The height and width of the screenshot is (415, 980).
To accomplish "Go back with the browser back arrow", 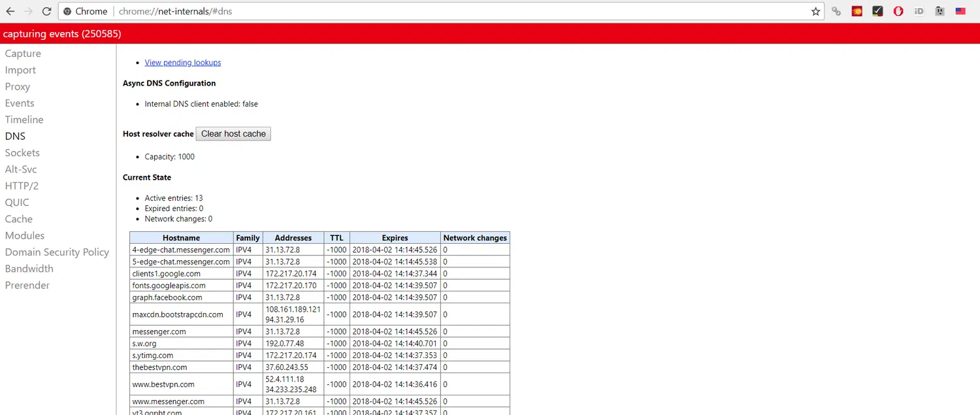I will coord(10,11).
